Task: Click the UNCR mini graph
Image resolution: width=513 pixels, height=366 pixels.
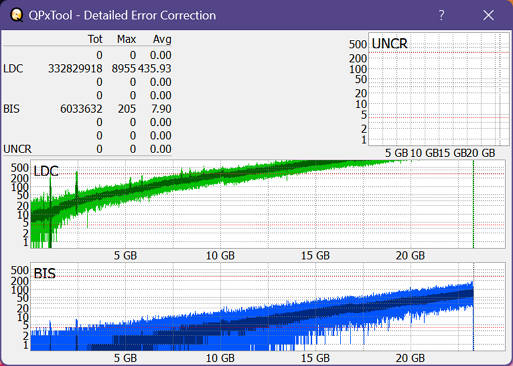Action: click(x=439, y=89)
